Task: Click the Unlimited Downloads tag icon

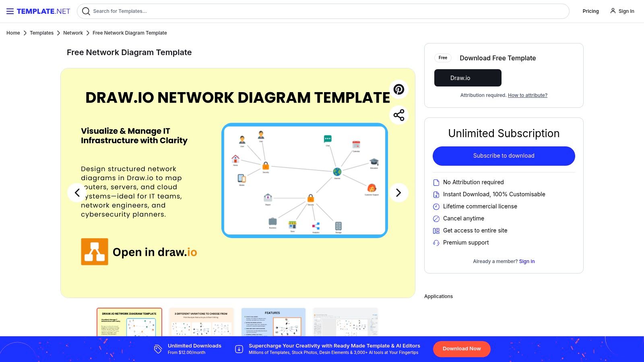Action: coord(158,349)
